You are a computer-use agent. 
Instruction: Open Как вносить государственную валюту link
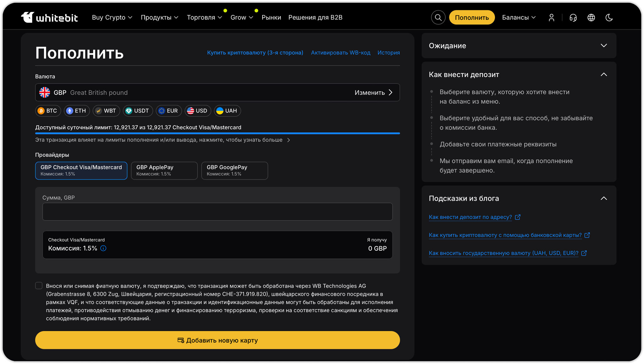point(504,253)
